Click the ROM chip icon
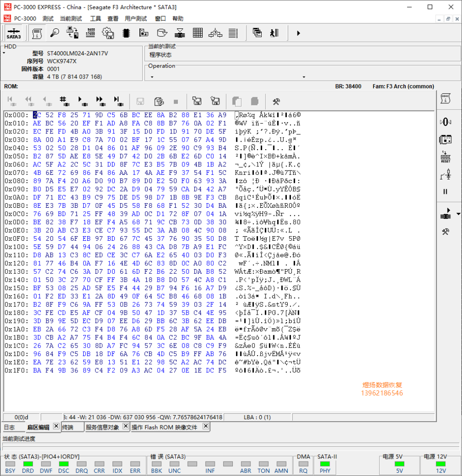 tap(126, 33)
